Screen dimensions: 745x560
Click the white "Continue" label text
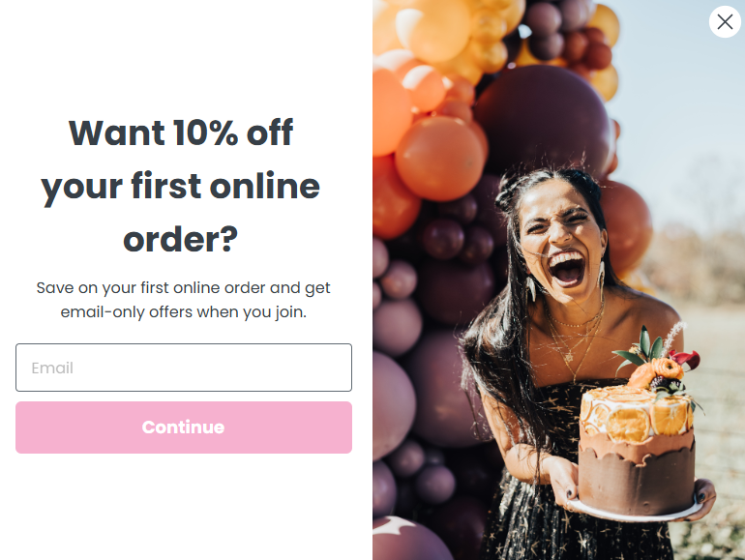point(184,427)
